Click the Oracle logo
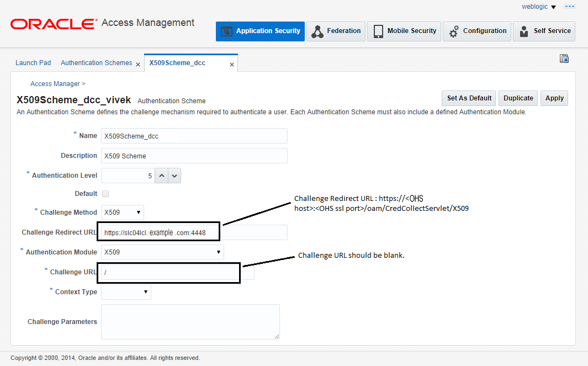 (x=54, y=24)
